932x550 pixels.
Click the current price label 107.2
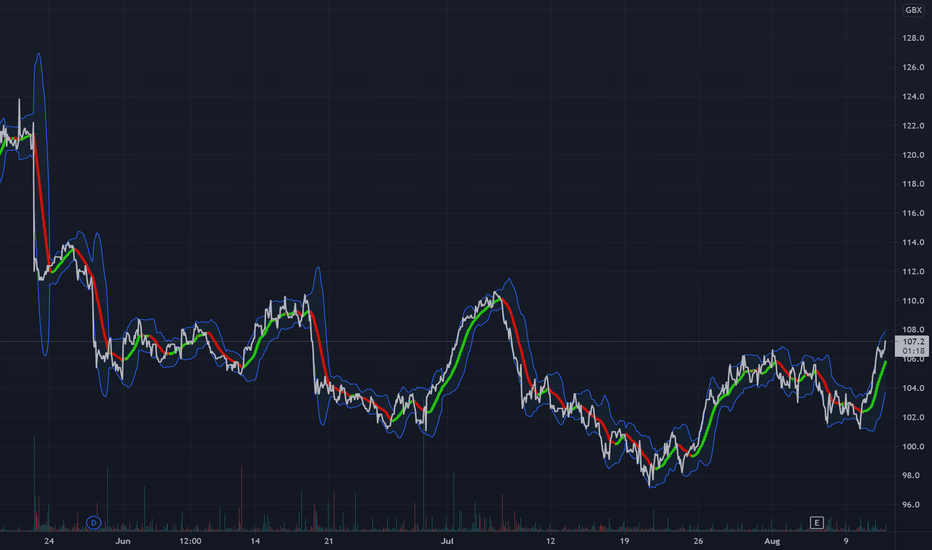[914, 342]
